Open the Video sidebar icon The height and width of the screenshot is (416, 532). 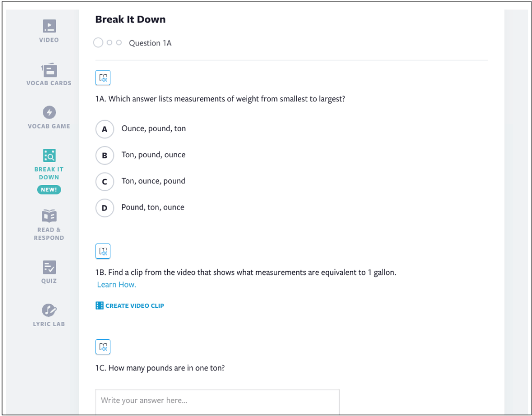(x=49, y=26)
